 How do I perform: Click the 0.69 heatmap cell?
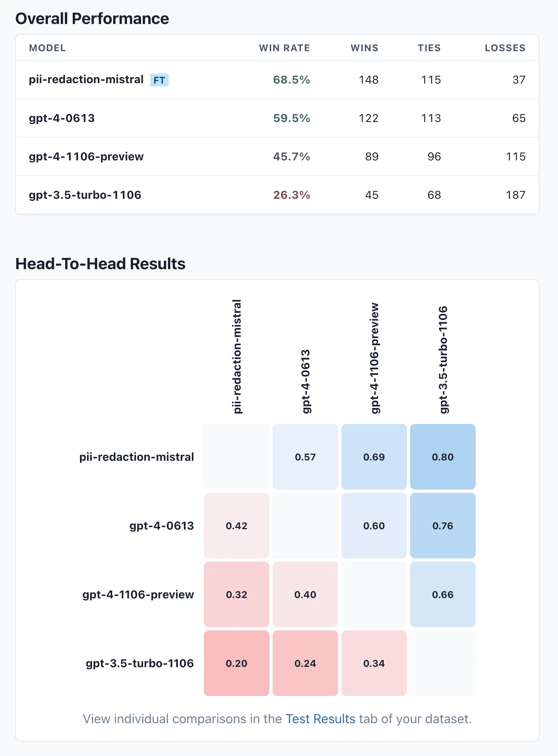pos(374,457)
